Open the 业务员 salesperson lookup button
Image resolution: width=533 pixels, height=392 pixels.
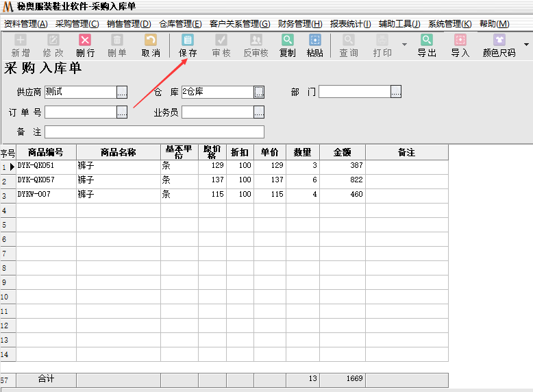(x=259, y=112)
